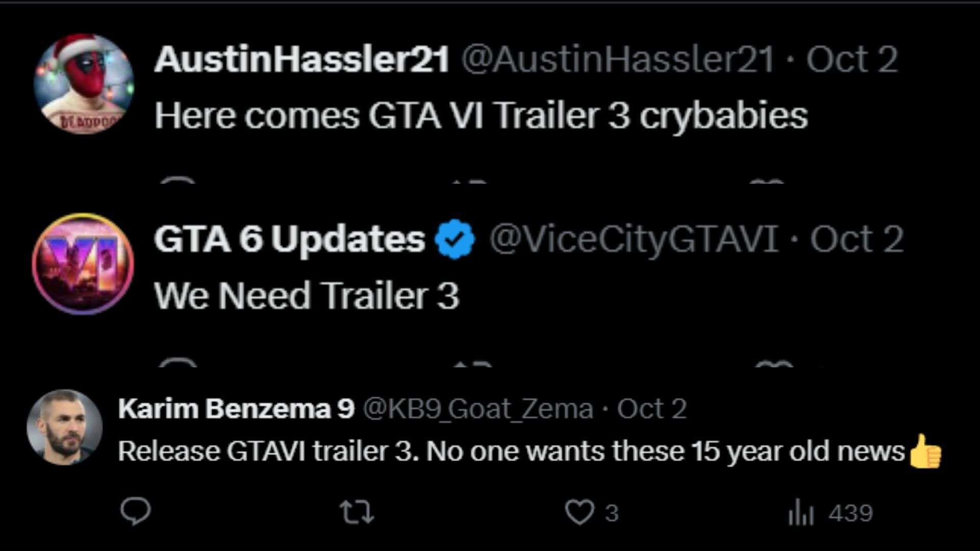Open the AustinHassler21 display name
Screen dimensions: 980x551
point(301,59)
